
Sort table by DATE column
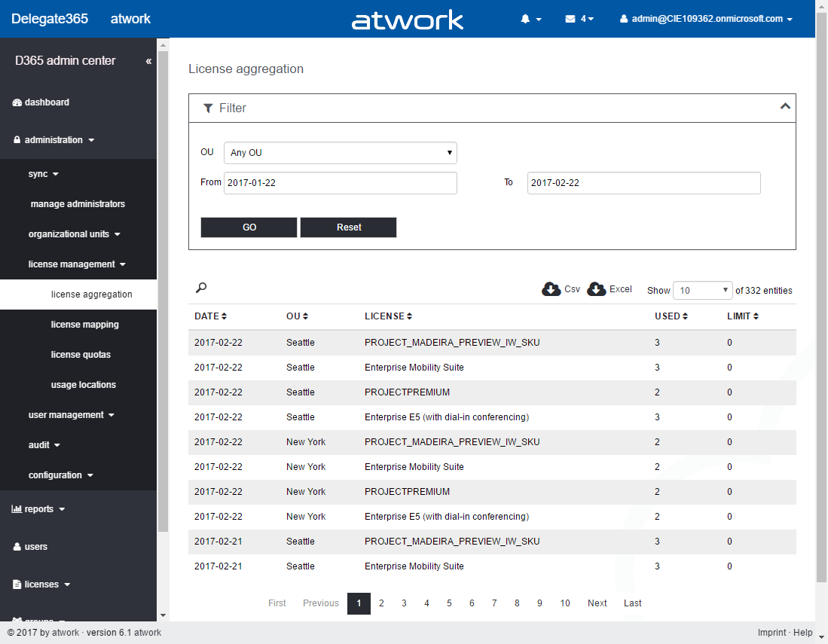(210, 316)
